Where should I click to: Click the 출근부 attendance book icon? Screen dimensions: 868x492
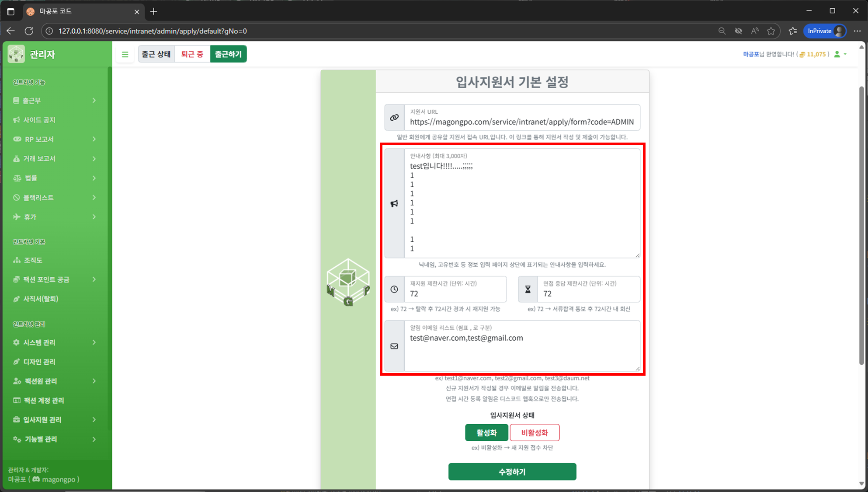pos(16,101)
